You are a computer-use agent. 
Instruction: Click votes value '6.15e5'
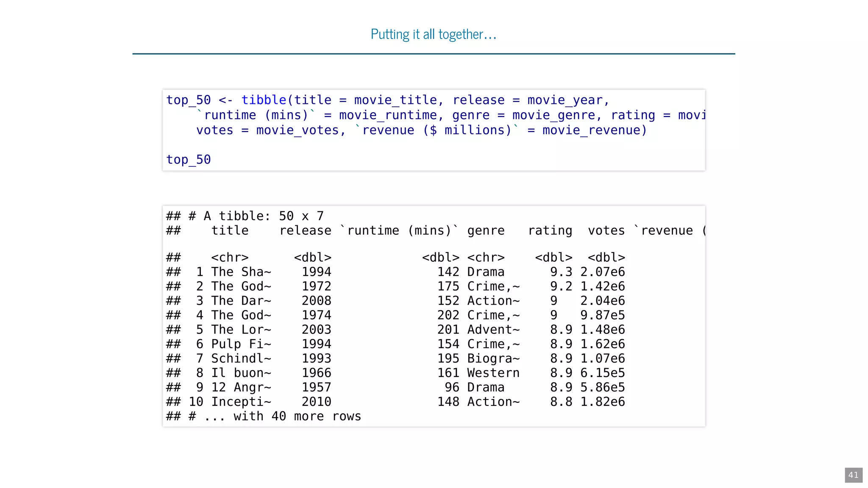click(x=603, y=373)
